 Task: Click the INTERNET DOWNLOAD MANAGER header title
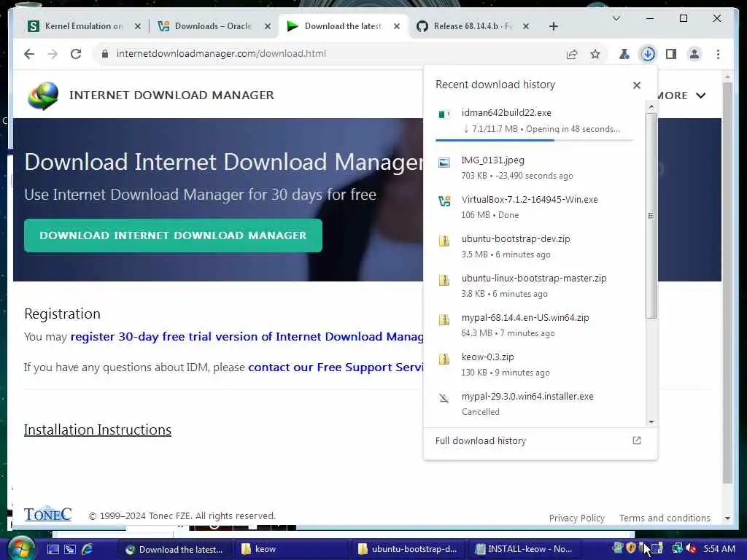click(x=171, y=96)
